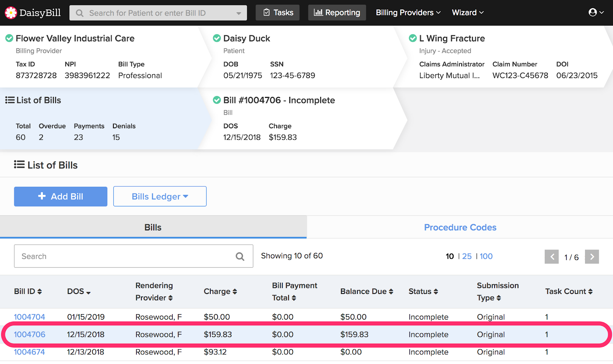
Task: Focus the Search for Patient or Bill ID field
Action: [x=158, y=13]
